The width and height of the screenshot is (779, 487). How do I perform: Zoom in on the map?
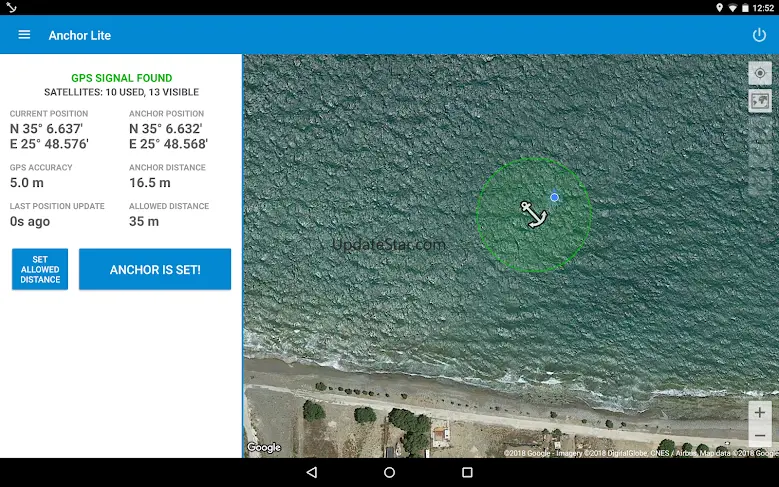point(760,412)
